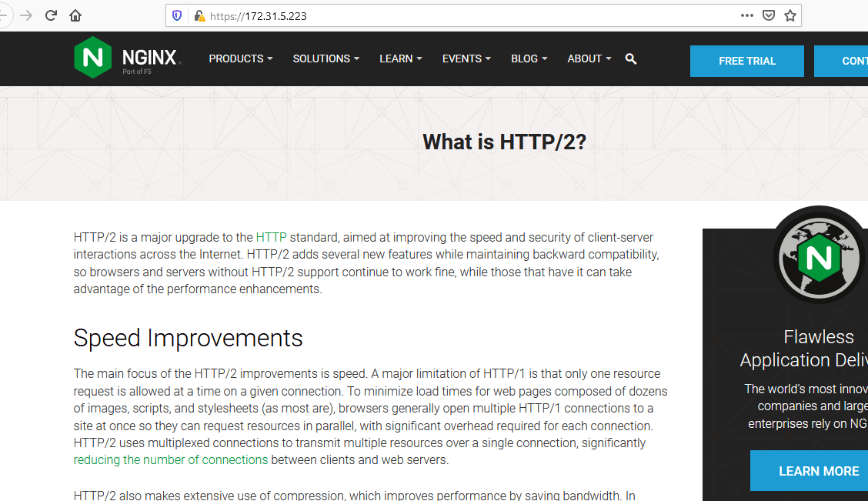Viewport: 868px width, 501px height.
Task: Open the page actions three-dot menu
Action: (x=746, y=15)
